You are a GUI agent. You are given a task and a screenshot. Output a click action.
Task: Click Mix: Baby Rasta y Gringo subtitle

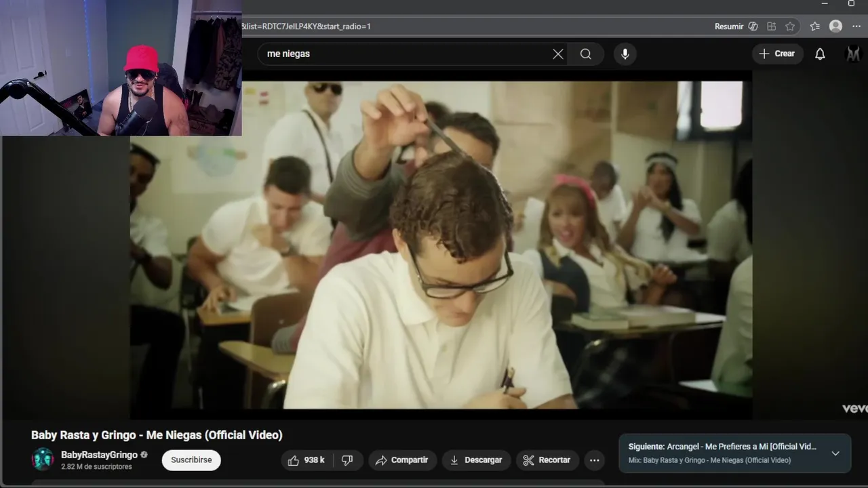[709, 460]
